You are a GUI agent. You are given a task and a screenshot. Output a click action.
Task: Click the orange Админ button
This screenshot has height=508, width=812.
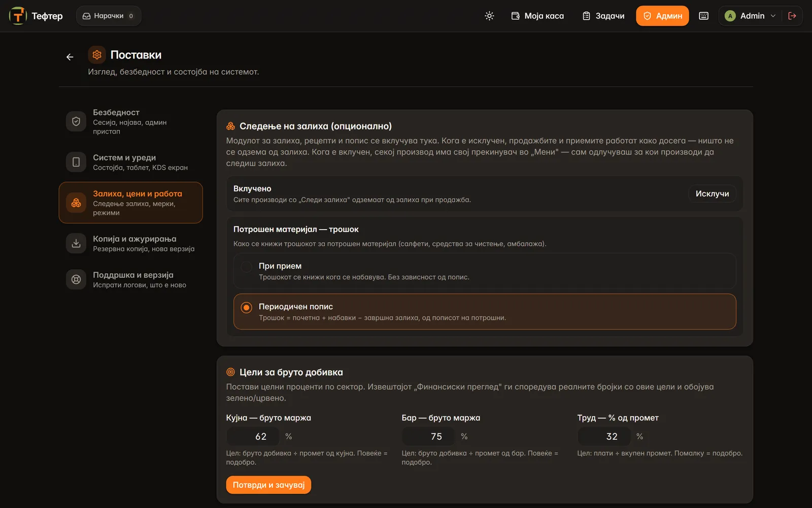662,16
